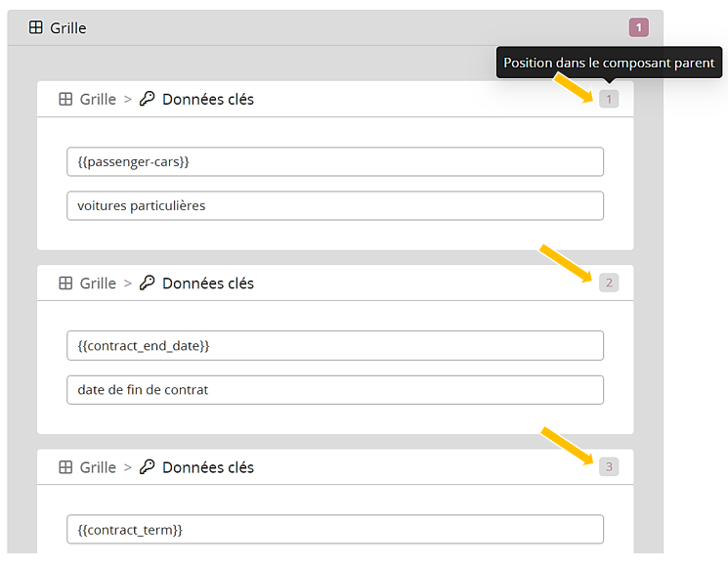
Task: Click the key icon in the second card header
Action: [148, 283]
